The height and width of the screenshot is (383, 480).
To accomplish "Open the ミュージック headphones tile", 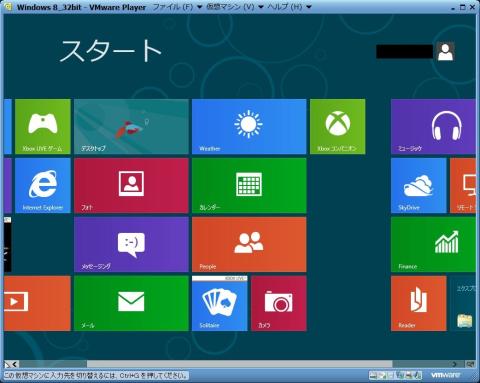I will [433, 127].
